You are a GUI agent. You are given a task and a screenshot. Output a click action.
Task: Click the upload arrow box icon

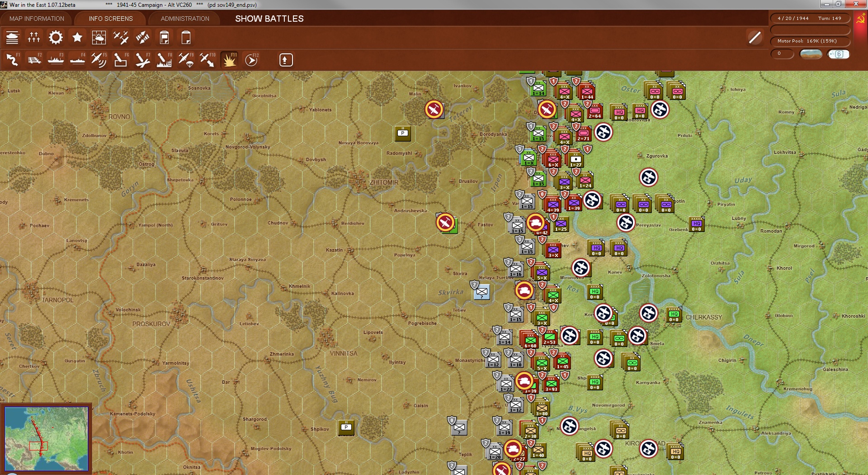(286, 60)
